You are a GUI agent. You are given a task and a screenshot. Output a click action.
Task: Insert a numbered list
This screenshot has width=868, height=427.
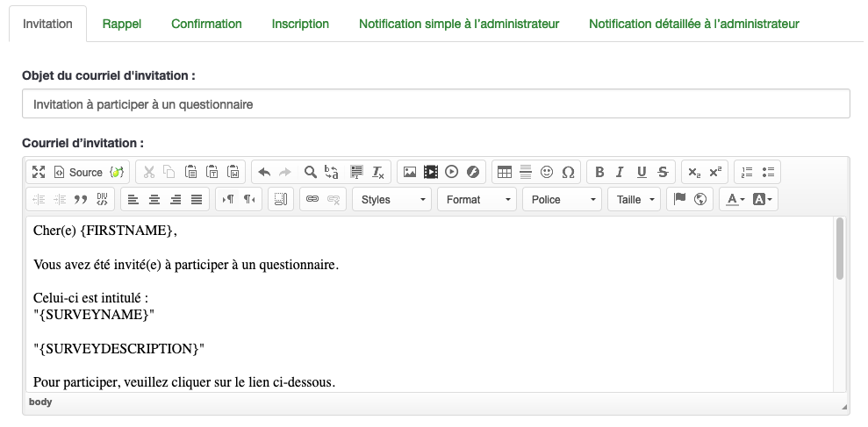(x=747, y=173)
